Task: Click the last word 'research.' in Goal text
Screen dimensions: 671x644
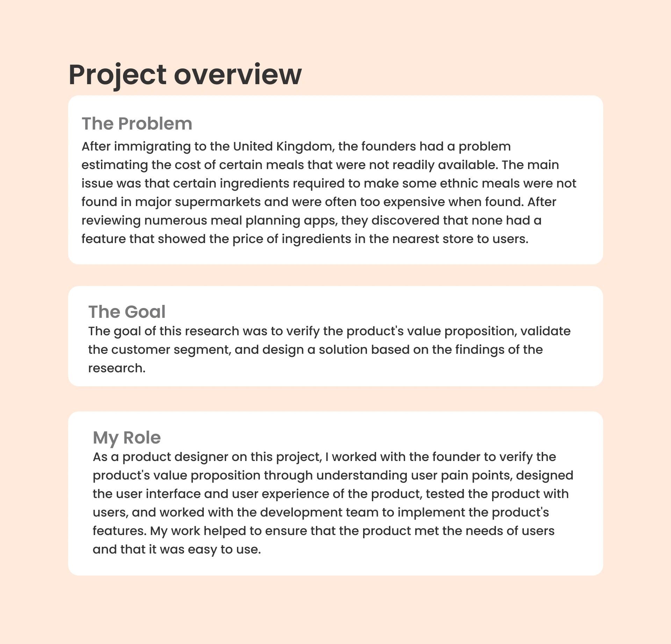Action: [x=117, y=368]
